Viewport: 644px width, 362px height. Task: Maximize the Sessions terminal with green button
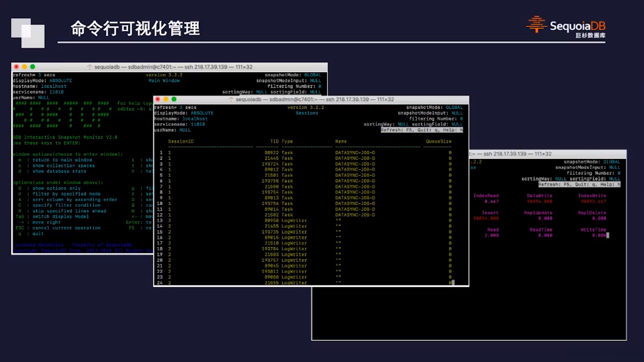[174, 99]
